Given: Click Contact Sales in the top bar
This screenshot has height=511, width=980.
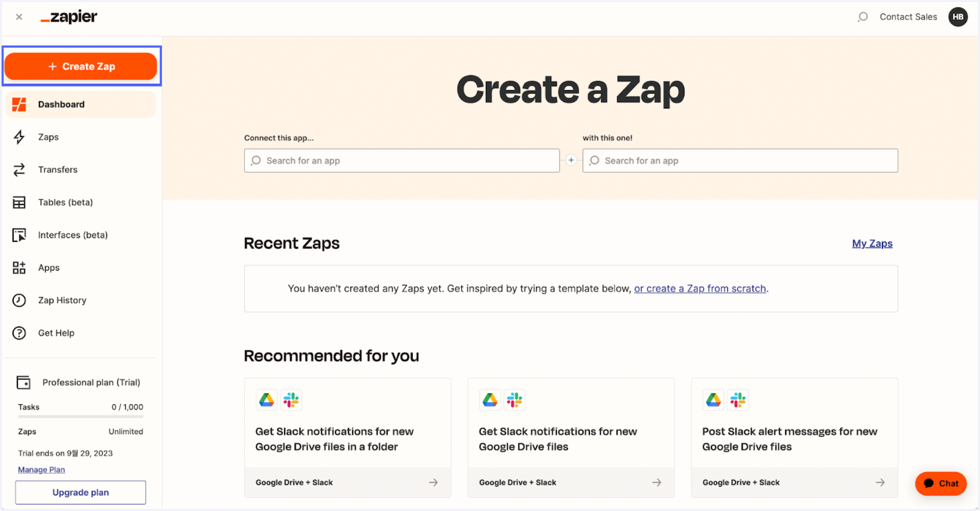Looking at the screenshot, I should (908, 16).
